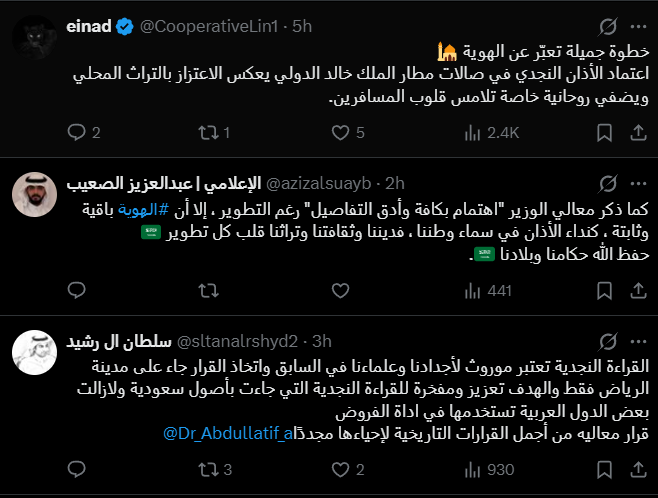Bookmark einad's tweet
658x498 pixels.
(x=604, y=132)
